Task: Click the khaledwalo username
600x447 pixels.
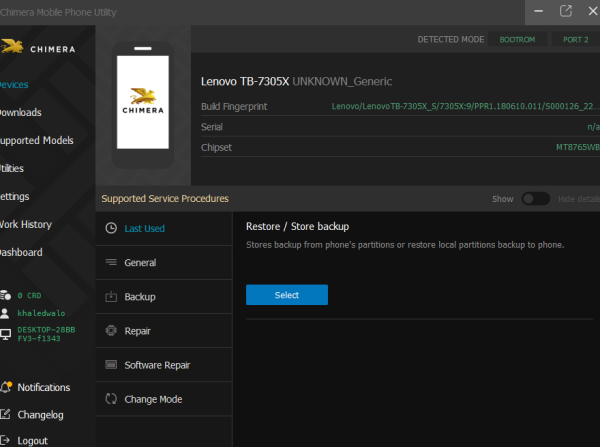Action: pyautogui.click(x=41, y=313)
